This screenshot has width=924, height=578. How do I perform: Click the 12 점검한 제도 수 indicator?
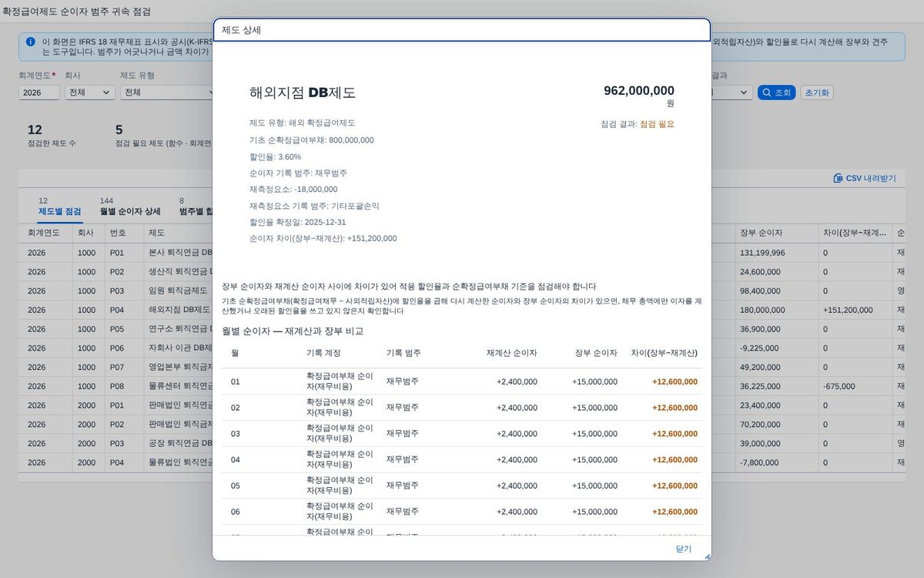coord(52,135)
